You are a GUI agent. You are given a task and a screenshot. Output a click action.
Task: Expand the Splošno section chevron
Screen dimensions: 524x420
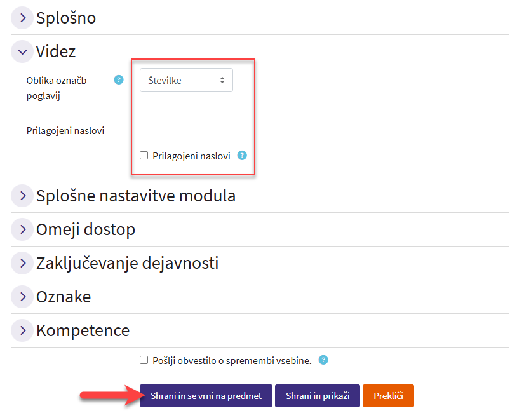click(22, 18)
